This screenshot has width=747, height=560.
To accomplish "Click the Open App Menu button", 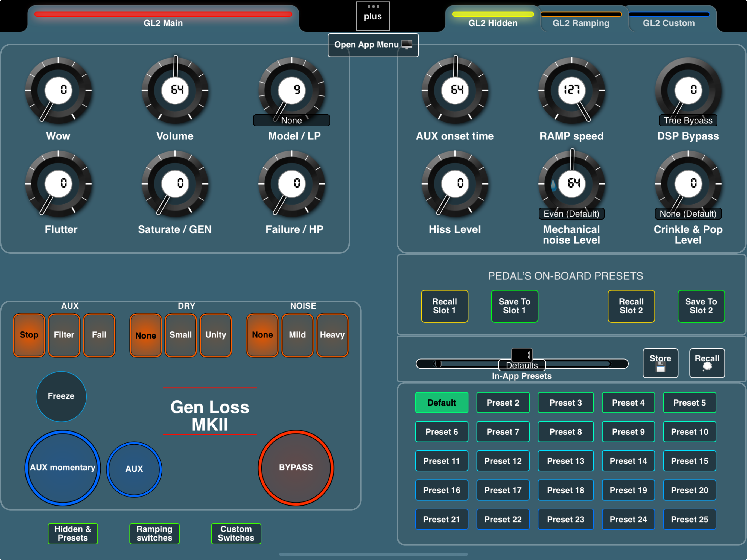I will (x=373, y=45).
